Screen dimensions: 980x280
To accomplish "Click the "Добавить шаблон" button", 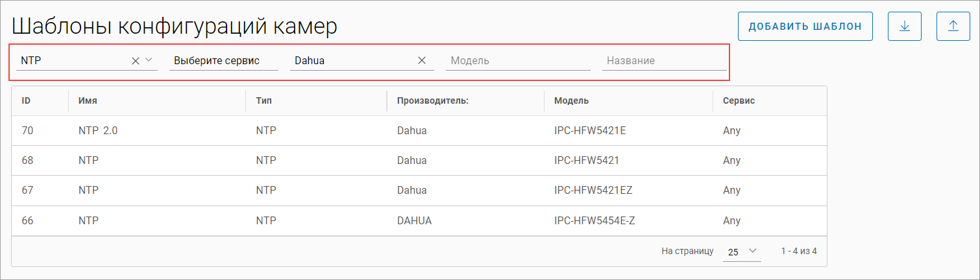I will click(x=805, y=27).
